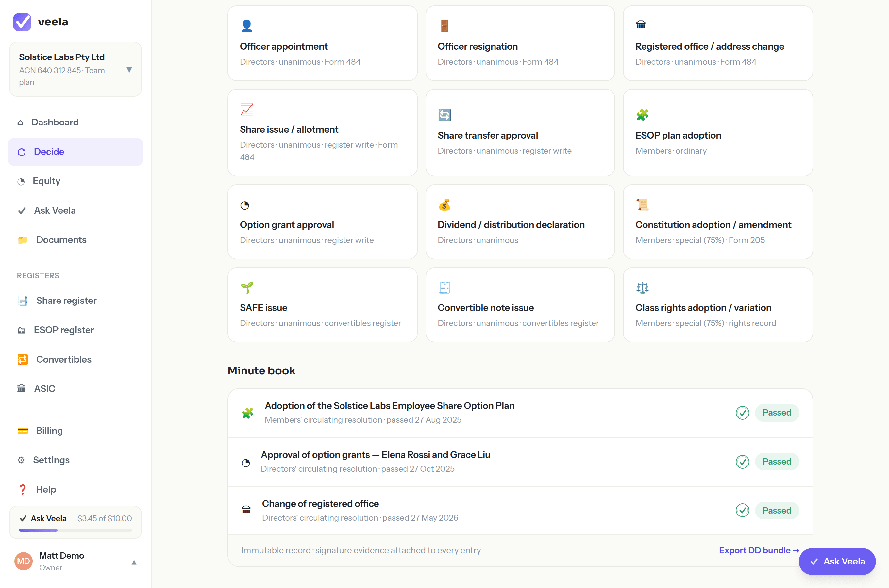Image resolution: width=889 pixels, height=588 pixels.
Task: Click the Decide refresh-arrow icon
Action: [22, 152]
